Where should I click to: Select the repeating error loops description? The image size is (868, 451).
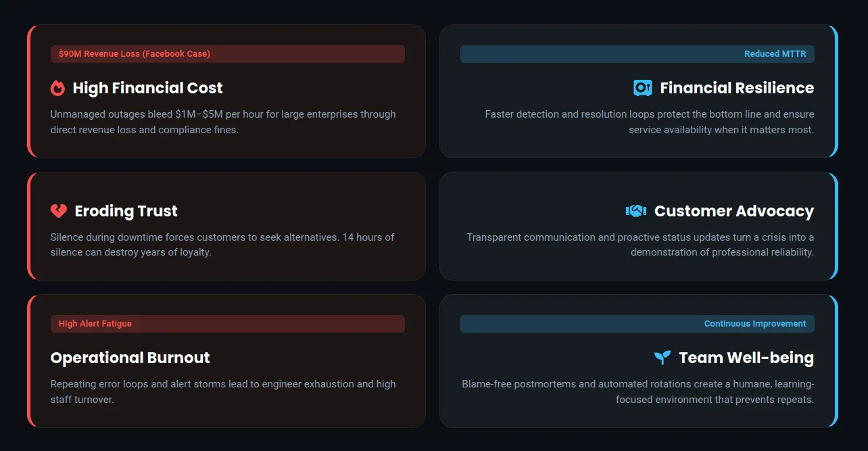tap(223, 391)
